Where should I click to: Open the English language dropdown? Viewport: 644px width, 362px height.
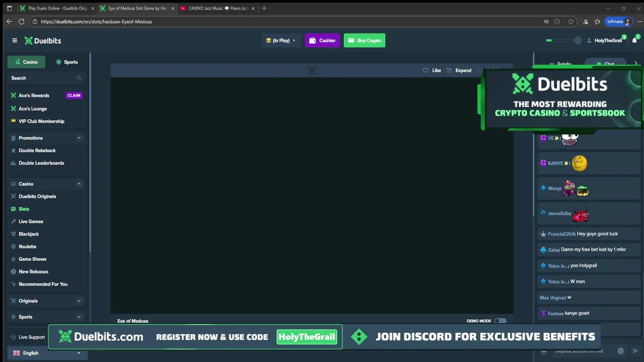click(x=46, y=353)
